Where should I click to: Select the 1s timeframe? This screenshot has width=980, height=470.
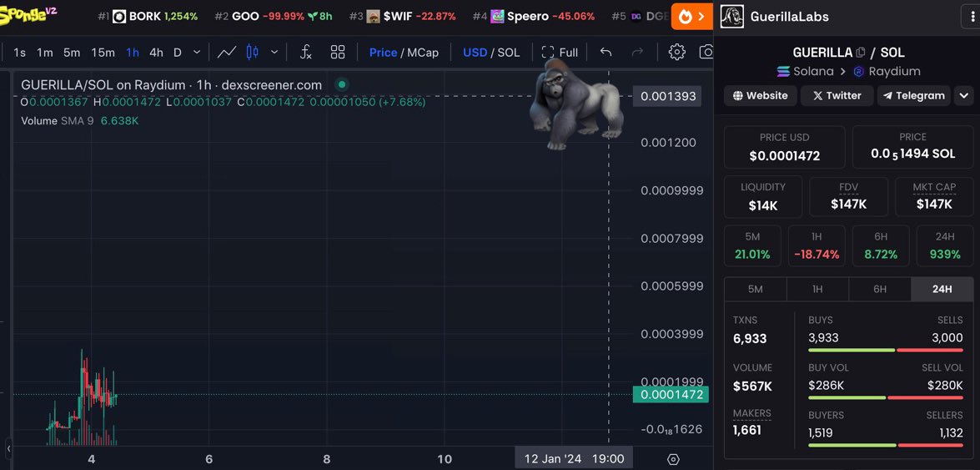click(x=19, y=53)
